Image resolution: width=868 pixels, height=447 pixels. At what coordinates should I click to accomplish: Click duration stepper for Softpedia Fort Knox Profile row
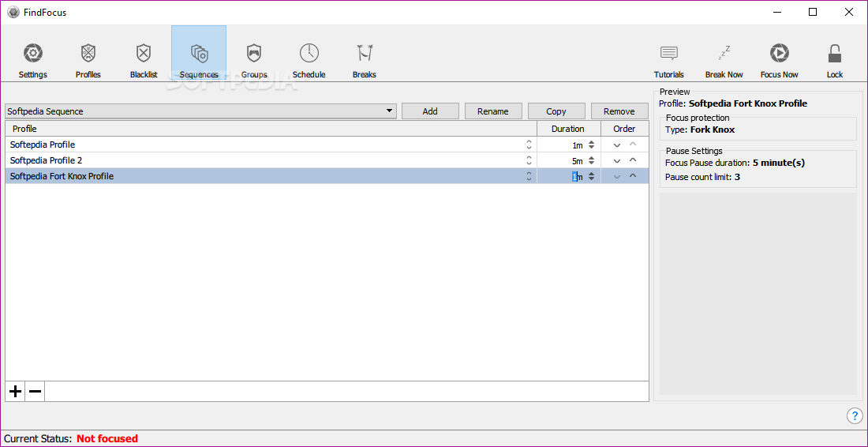pyautogui.click(x=591, y=177)
